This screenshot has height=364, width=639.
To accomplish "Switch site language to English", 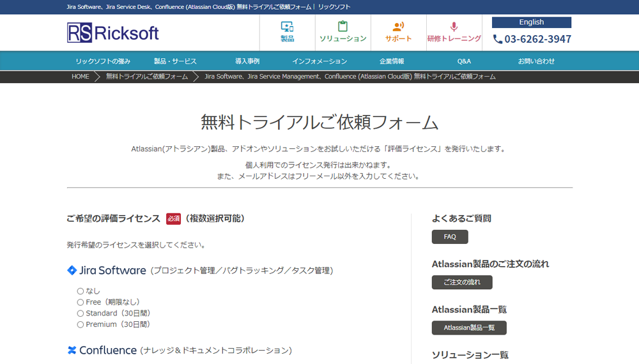I will [x=532, y=22].
